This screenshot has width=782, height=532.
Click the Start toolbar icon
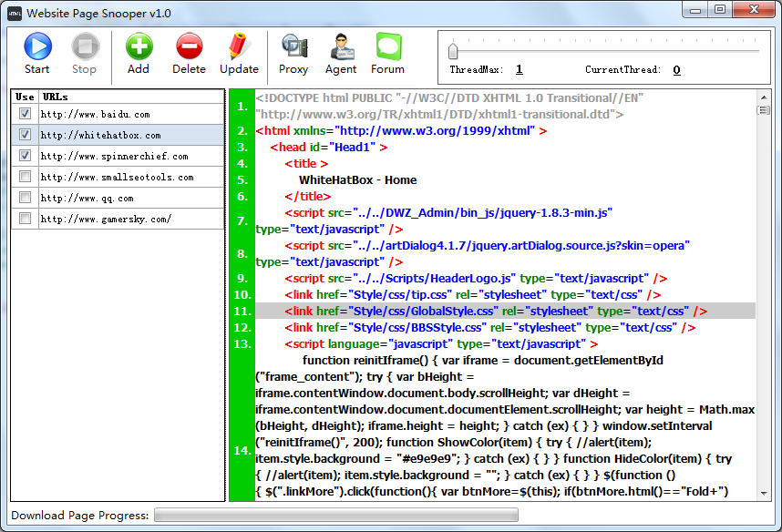tap(37, 46)
